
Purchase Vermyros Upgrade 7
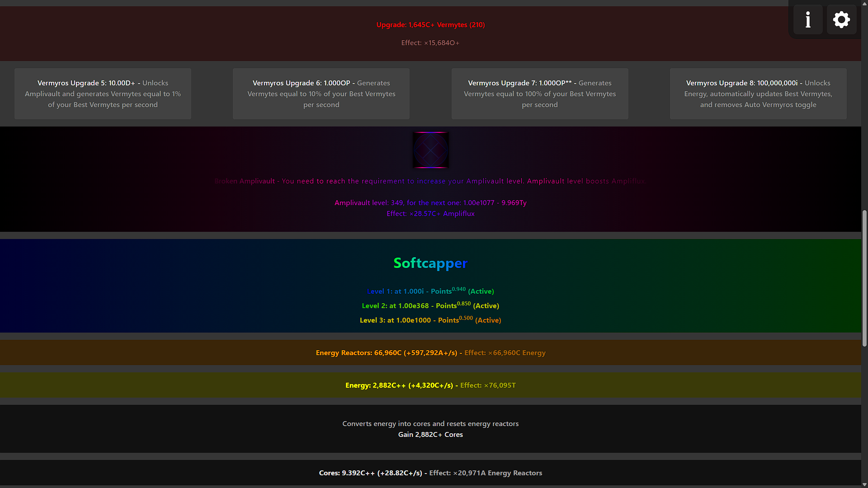pos(539,94)
